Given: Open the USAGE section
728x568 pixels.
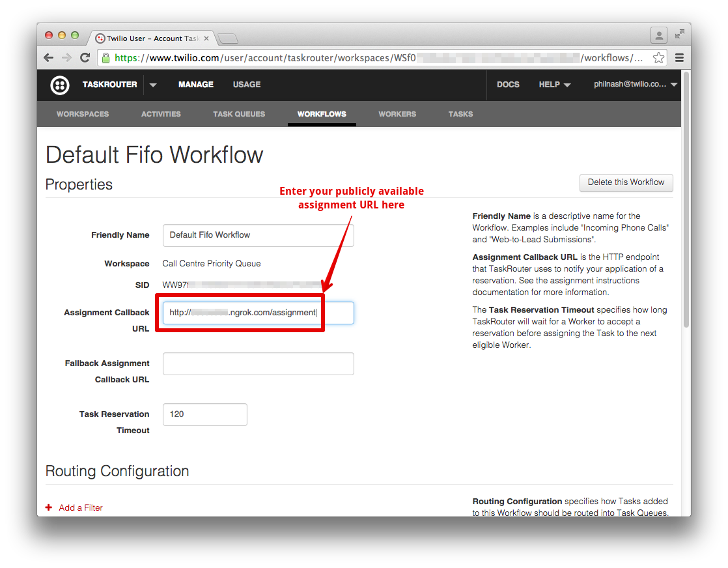Looking at the screenshot, I should (247, 85).
